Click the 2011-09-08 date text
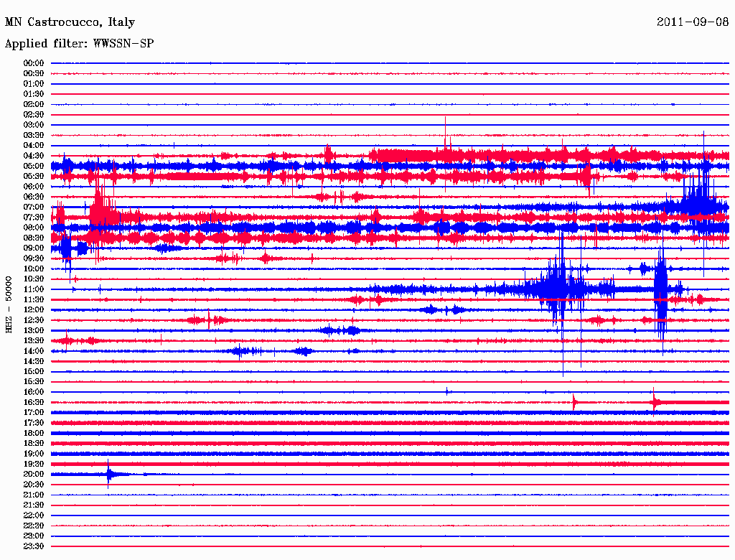Screen dimensions: 735x560 coord(693,22)
